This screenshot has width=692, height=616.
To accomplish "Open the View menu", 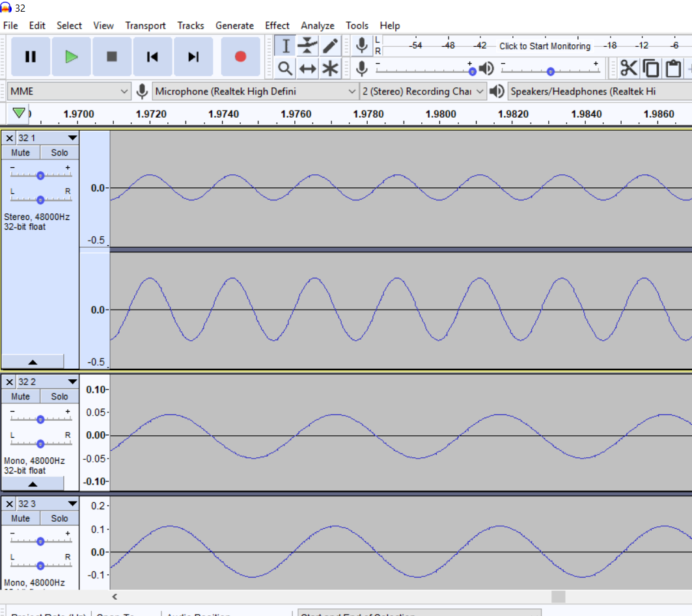I will tap(104, 25).
